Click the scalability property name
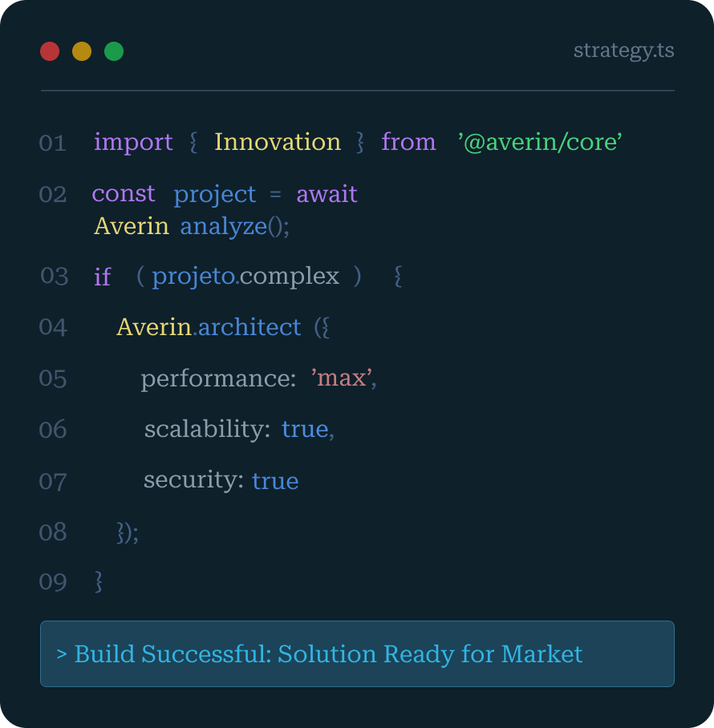 (207, 429)
